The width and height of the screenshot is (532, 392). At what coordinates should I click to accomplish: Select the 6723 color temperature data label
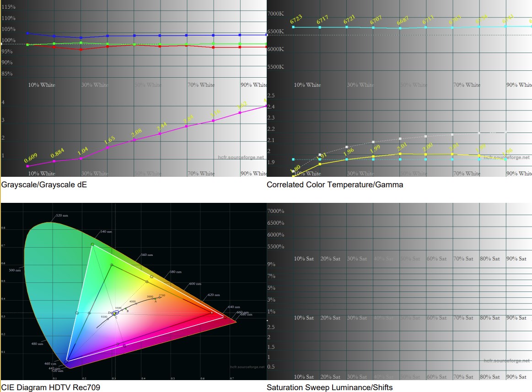coord(296,19)
